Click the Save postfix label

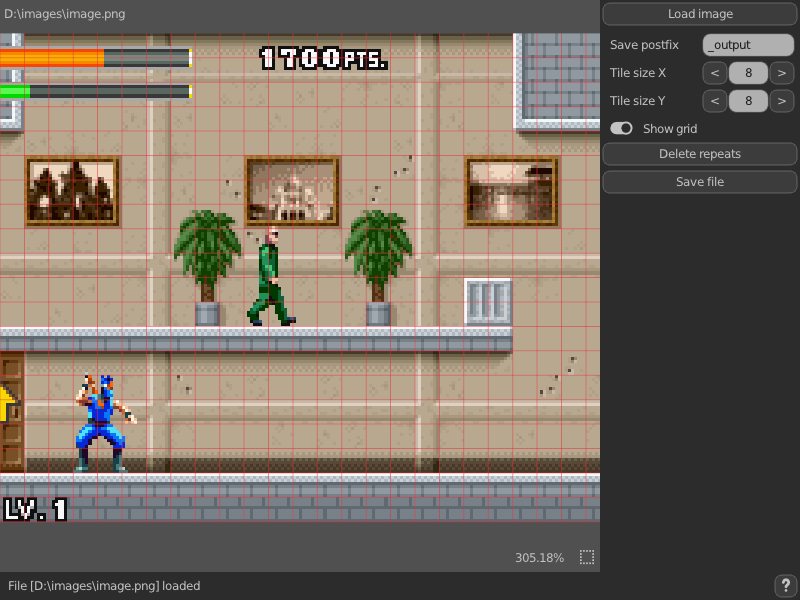644,45
